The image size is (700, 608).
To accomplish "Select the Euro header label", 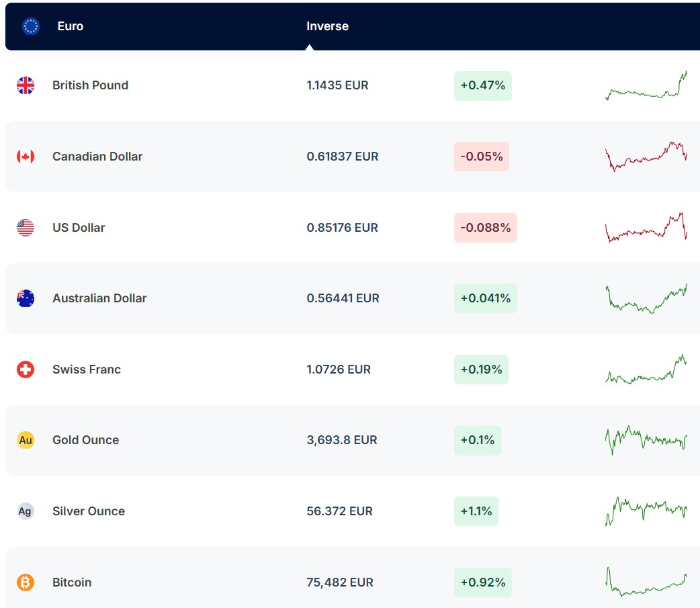I will [x=71, y=26].
